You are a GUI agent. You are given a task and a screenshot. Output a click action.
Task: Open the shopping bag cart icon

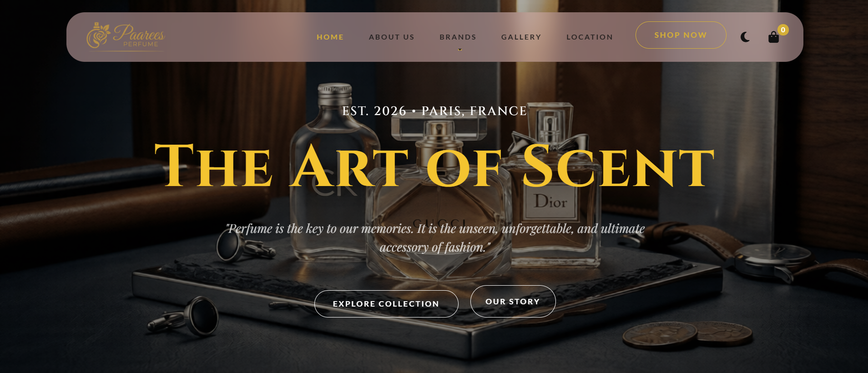(773, 37)
